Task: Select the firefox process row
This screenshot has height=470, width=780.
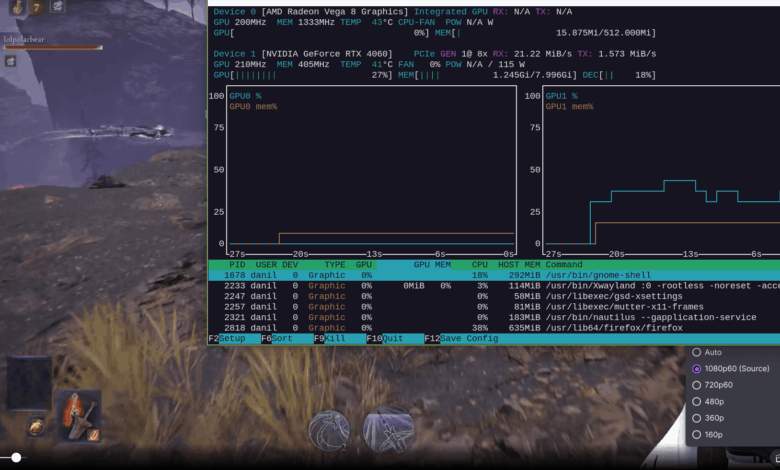Action: tap(494, 328)
